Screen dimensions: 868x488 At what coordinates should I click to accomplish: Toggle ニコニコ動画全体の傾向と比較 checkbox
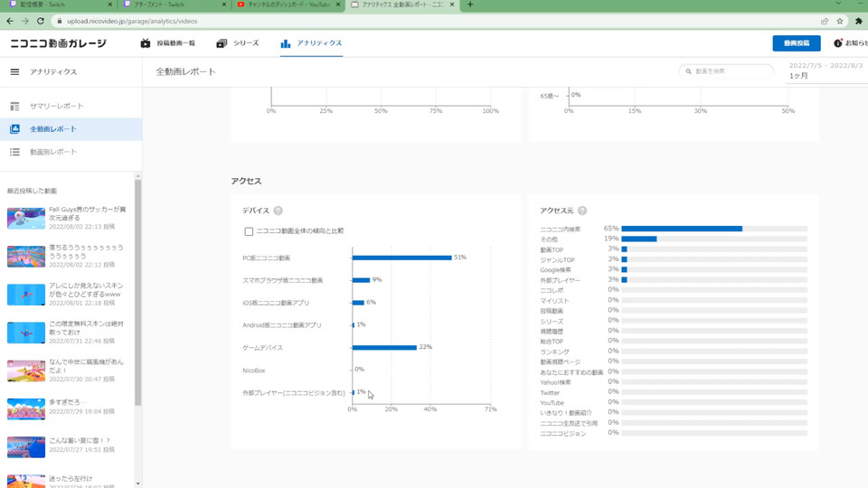[249, 231]
